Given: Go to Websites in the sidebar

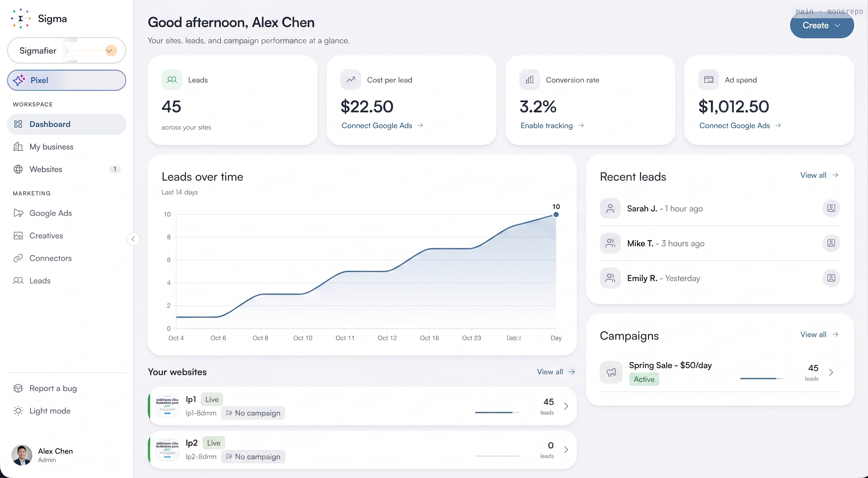Looking at the screenshot, I should pos(66,169).
